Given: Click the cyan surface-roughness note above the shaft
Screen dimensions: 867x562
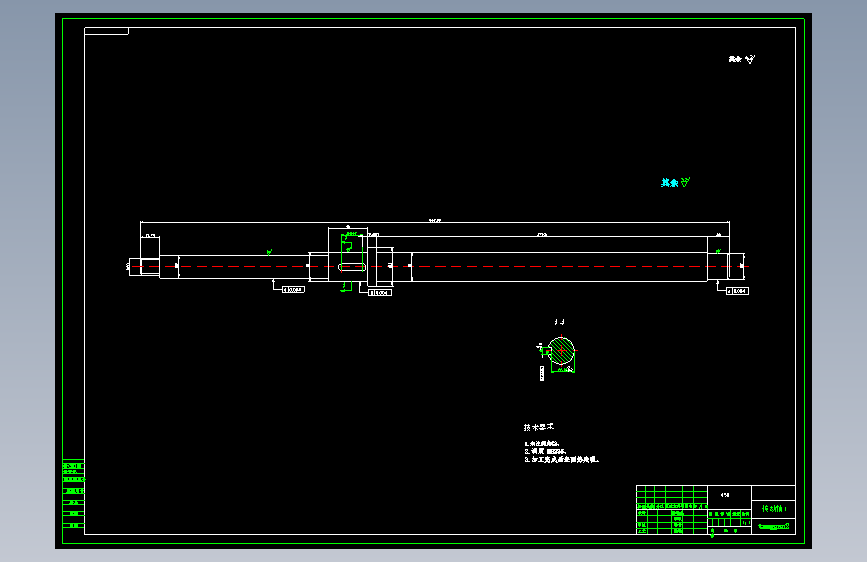Looking at the screenshot, I should (675, 182).
